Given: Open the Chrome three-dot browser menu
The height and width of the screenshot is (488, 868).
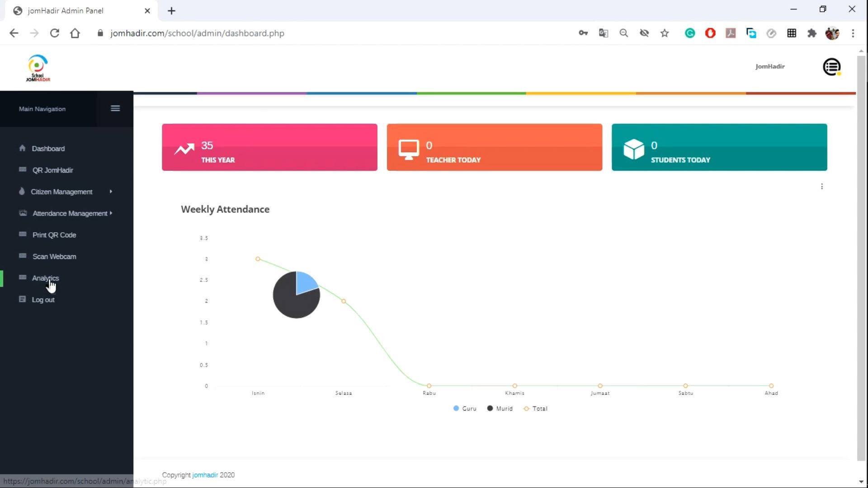Looking at the screenshot, I should [853, 33].
